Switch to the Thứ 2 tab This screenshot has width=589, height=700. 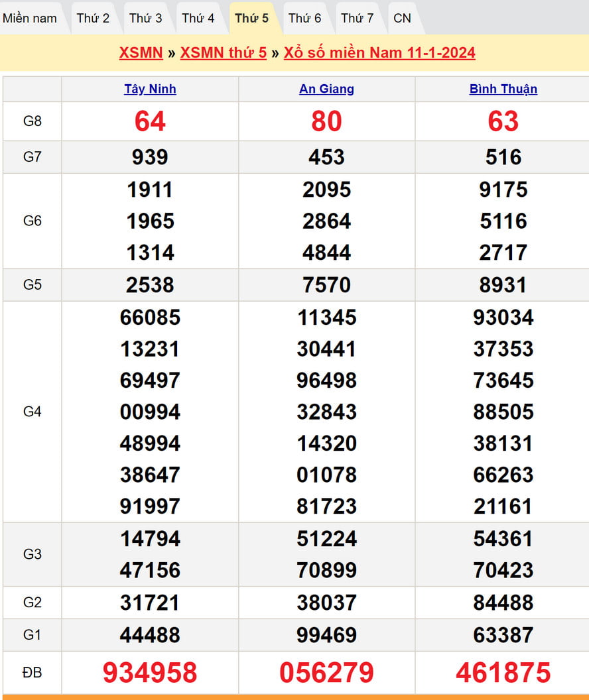pos(93,18)
